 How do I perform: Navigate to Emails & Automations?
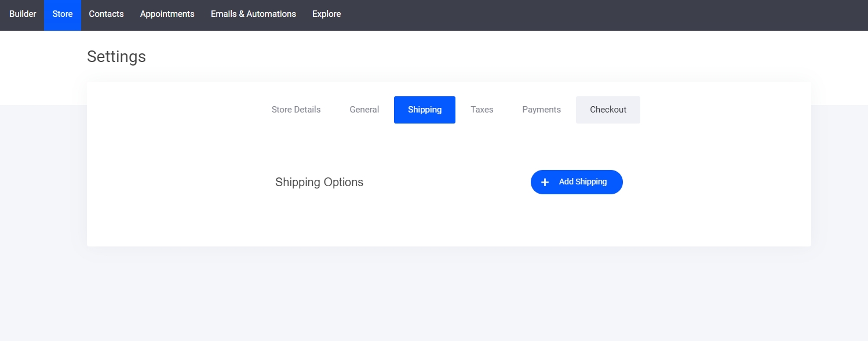coord(253,14)
